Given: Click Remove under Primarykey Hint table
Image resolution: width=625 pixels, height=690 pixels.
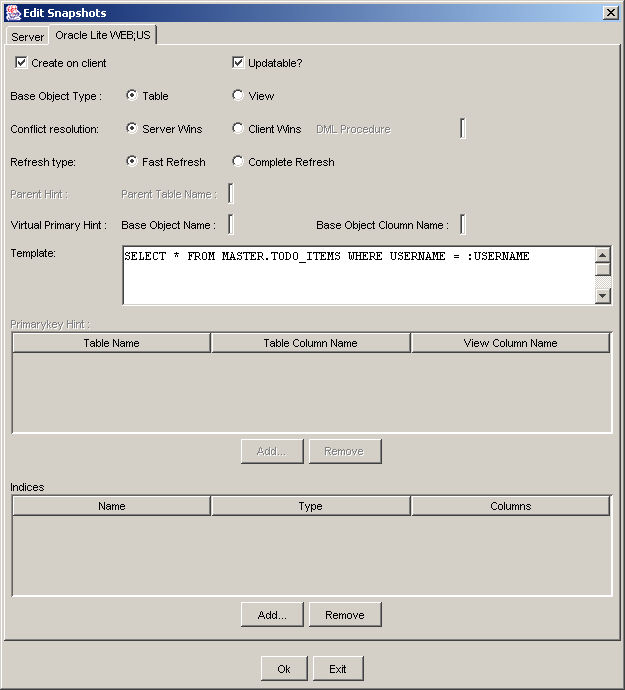Looking at the screenshot, I should pos(345,451).
